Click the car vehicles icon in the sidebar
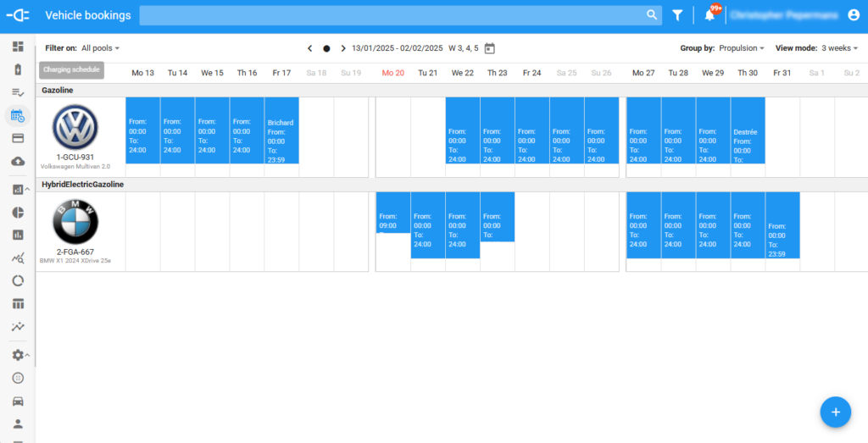The height and width of the screenshot is (443, 868). [x=17, y=401]
